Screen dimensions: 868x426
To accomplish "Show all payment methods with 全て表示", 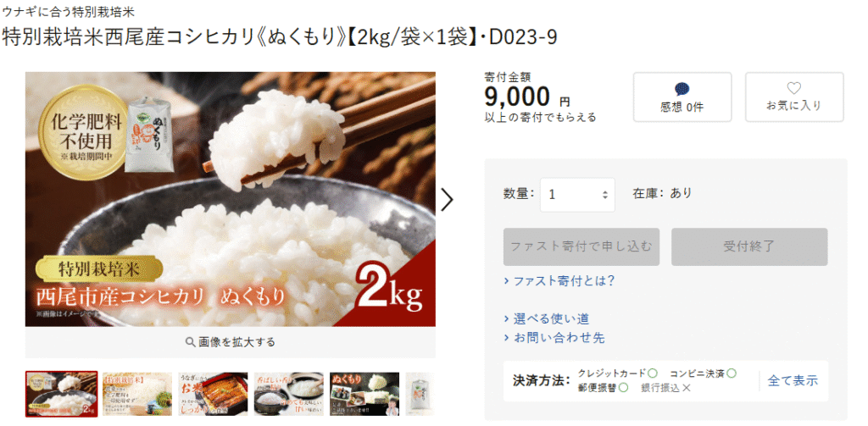I will click(793, 380).
